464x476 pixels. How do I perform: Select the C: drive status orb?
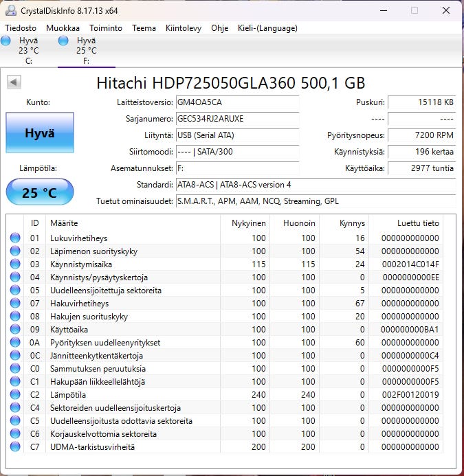coord(6,41)
